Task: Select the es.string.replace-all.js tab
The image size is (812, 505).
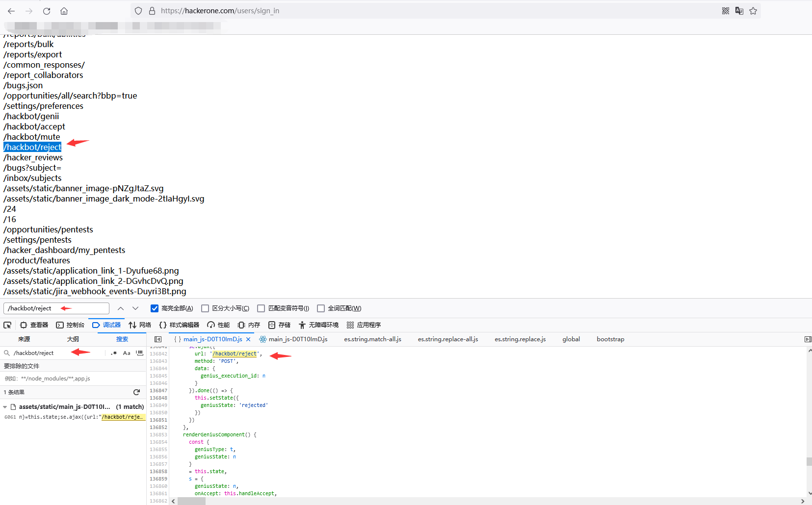Action: (x=448, y=339)
